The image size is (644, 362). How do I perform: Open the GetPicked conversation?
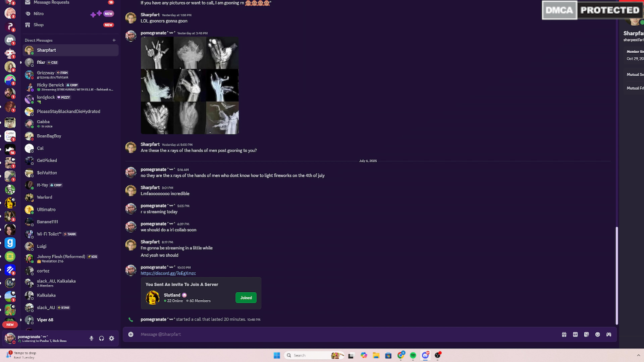70,161
